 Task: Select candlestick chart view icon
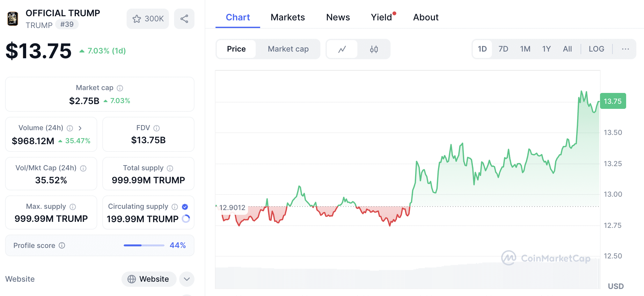tap(374, 49)
